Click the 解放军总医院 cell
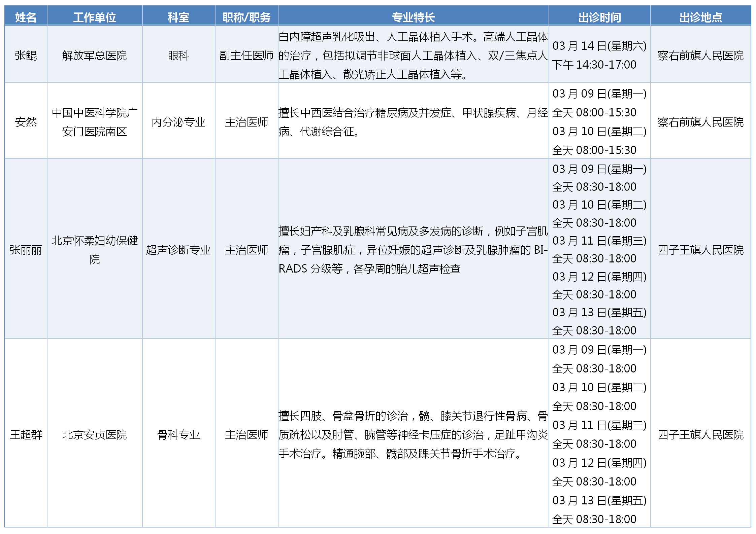 pyautogui.click(x=95, y=55)
